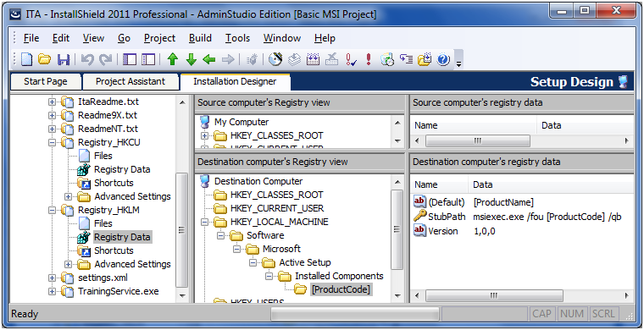The image size is (644, 330).
Task: Open the Edit menu
Action: [61, 38]
